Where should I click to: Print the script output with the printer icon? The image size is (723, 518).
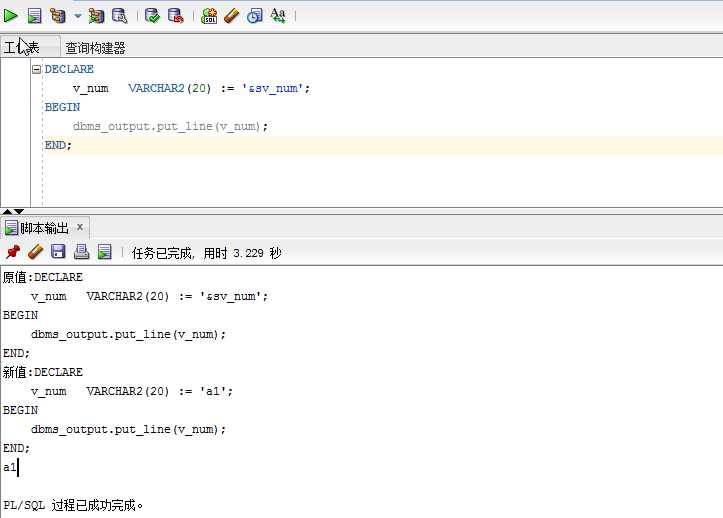82,252
